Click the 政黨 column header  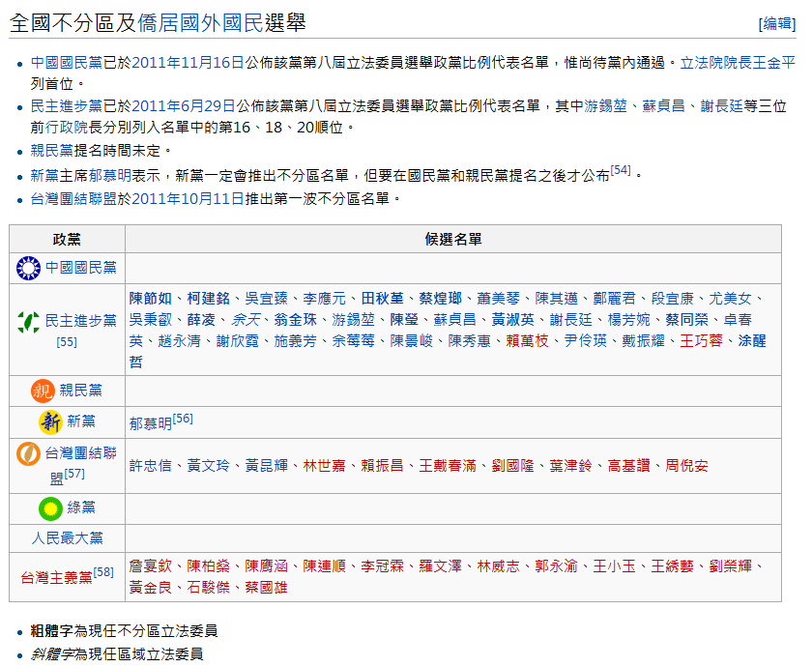pyautogui.click(x=67, y=240)
